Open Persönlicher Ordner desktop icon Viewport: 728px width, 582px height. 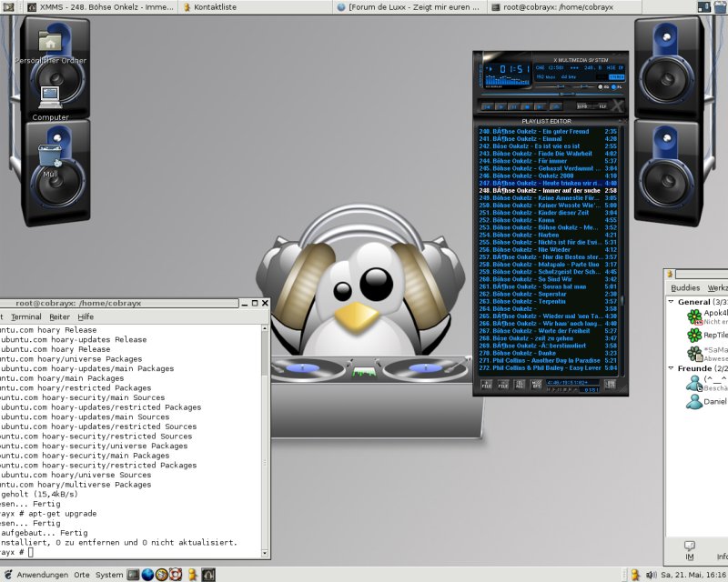coord(50,47)
